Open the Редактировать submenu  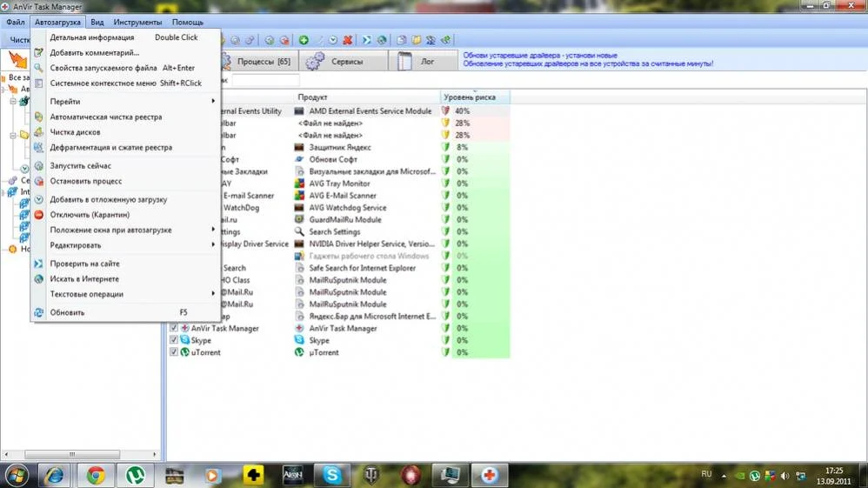click(127, 244)
